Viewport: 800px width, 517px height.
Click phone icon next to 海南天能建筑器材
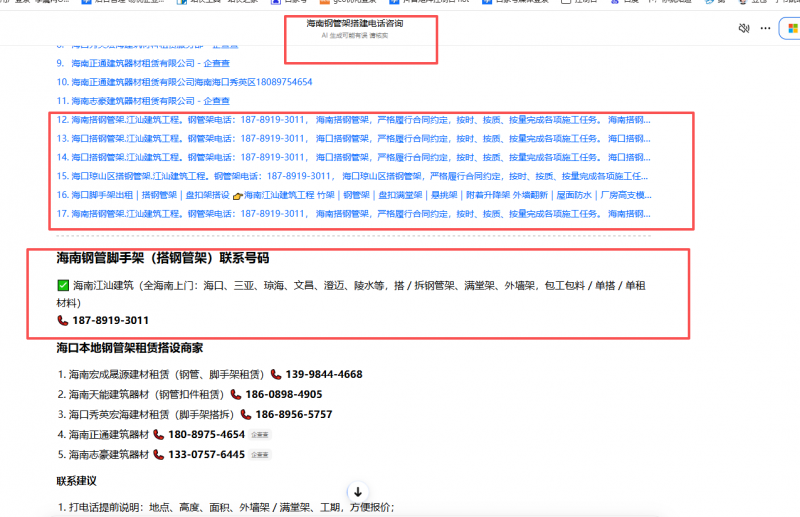coord(236,395)
